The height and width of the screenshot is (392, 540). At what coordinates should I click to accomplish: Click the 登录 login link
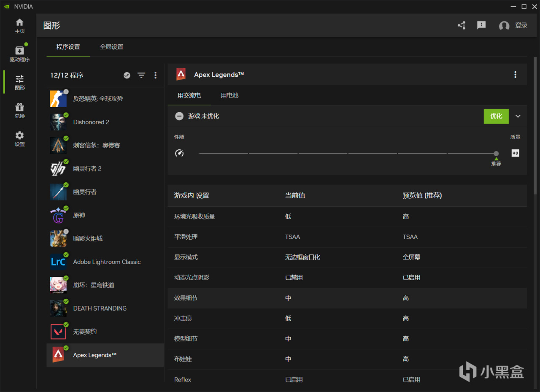click(x=521, y=26)
